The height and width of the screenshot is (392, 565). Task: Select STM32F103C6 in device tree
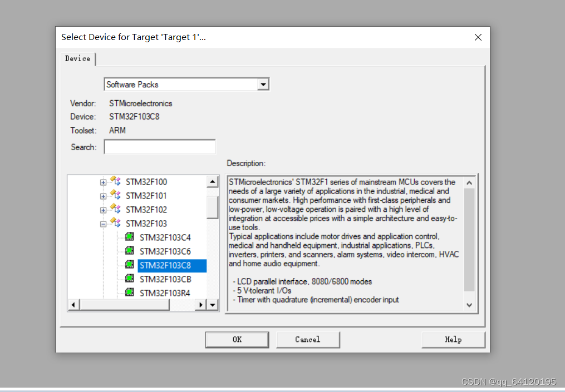point(165,251)
